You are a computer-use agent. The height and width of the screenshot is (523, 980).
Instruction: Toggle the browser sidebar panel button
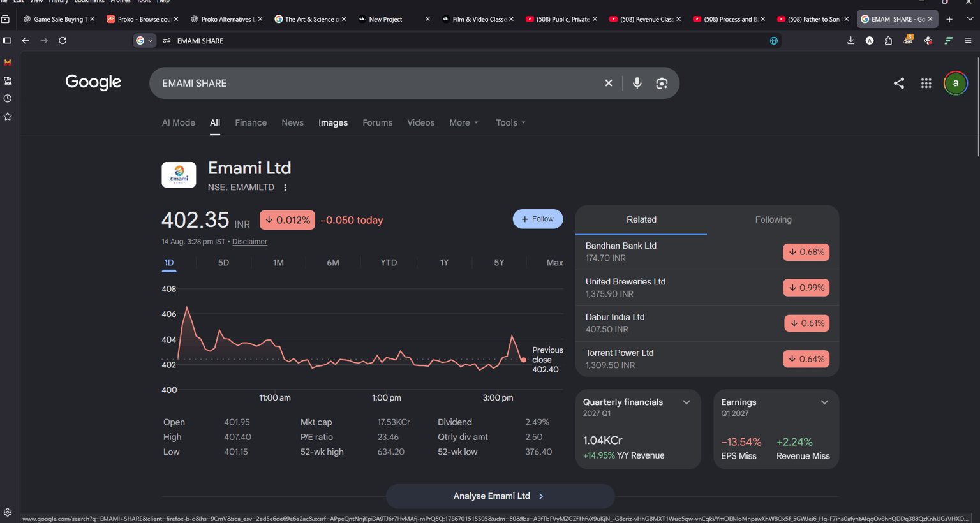[8, 41]
